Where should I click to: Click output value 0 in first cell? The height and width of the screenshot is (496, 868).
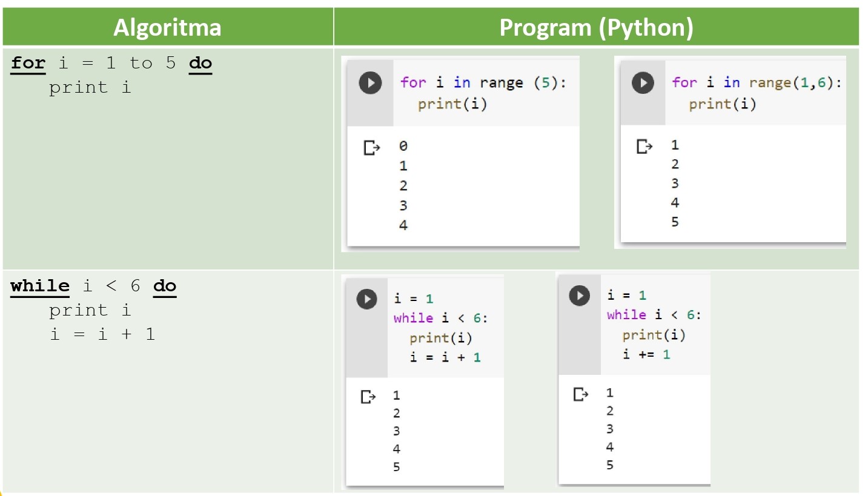(x=403, y=146)
